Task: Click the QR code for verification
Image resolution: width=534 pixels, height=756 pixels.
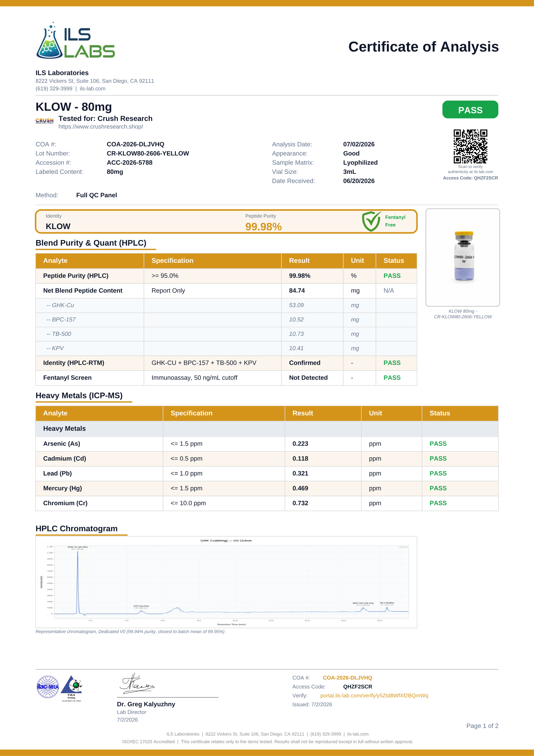Action: pos(470,146)
